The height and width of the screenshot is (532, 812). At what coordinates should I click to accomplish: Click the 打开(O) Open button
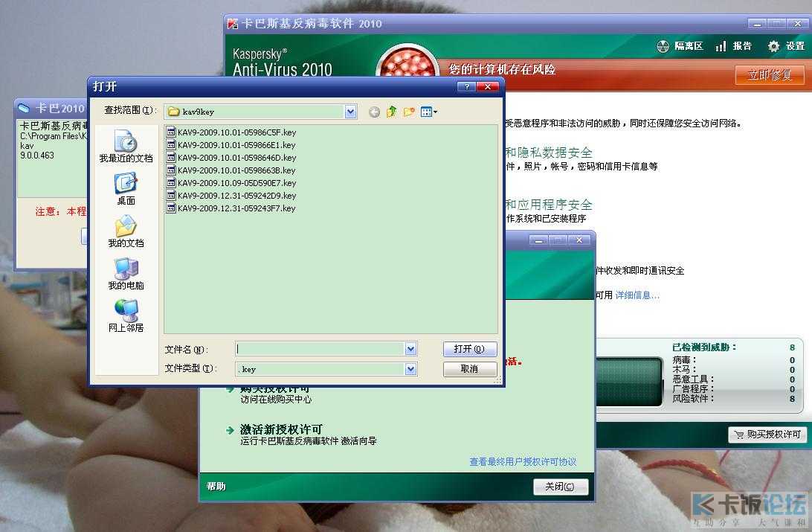click(470, 349)
